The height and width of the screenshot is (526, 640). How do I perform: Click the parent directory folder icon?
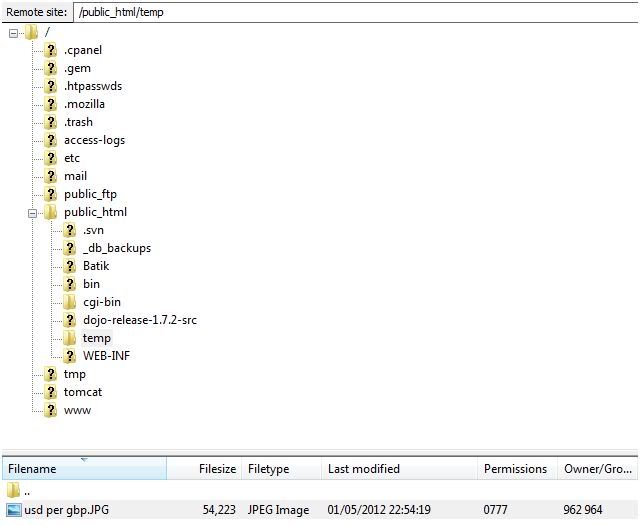tap(13, 491)
